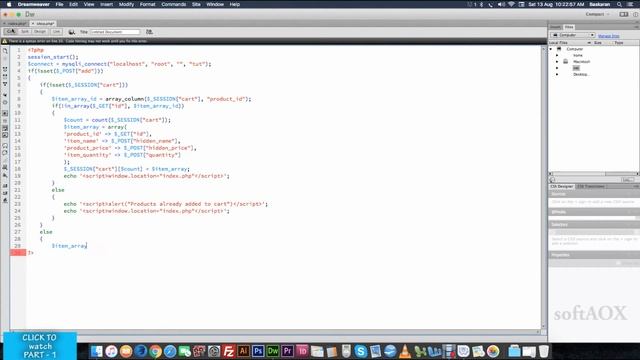640x360 pixels.
Task: Switch to the Insert panel tab
Action: click(x=556, y=27)
